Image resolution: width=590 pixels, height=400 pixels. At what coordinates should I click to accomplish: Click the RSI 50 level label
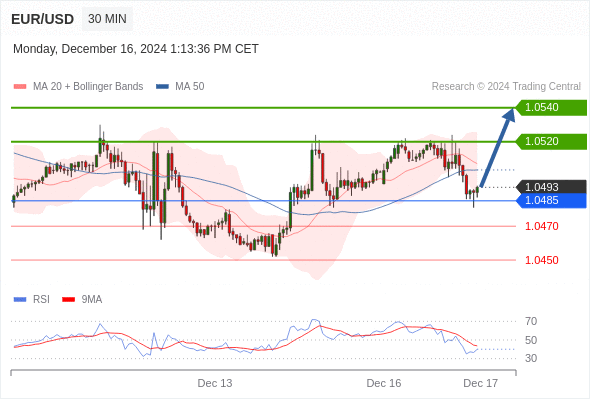(531, 340)
